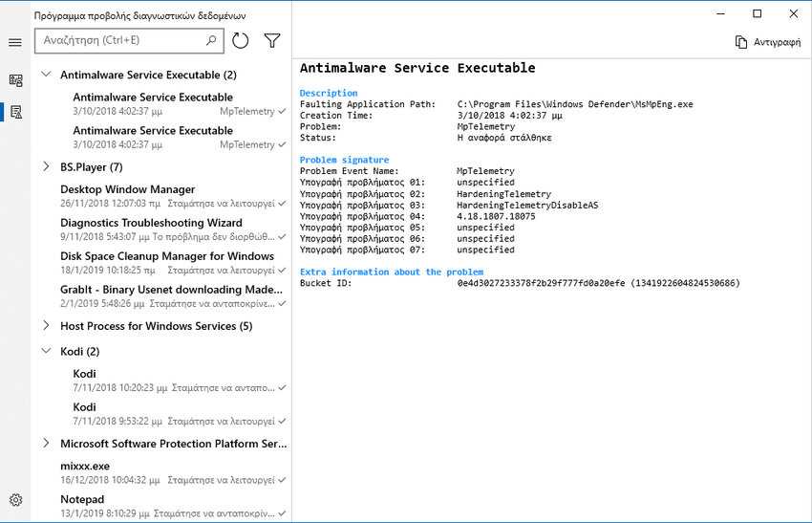Copy report with the Αντιγραφή button

tap(768, 42)
